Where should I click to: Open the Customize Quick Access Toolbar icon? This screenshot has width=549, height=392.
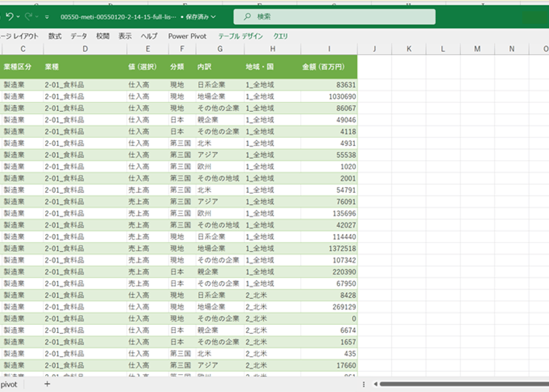(x=47, y=17)
